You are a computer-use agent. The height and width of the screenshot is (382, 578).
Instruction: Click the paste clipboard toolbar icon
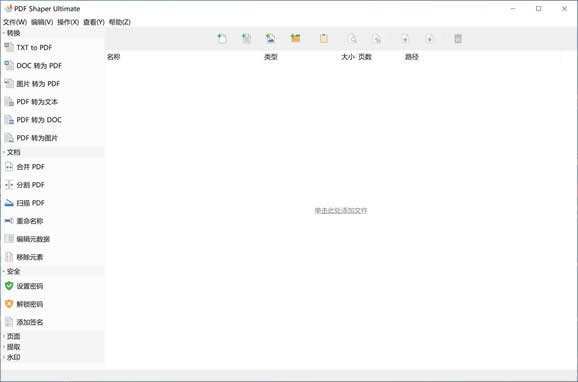[324, 38]
